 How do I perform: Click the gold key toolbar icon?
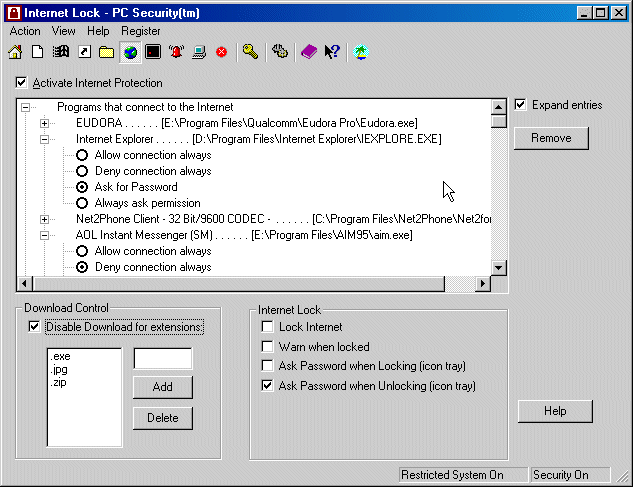click(x=250, y=52)
